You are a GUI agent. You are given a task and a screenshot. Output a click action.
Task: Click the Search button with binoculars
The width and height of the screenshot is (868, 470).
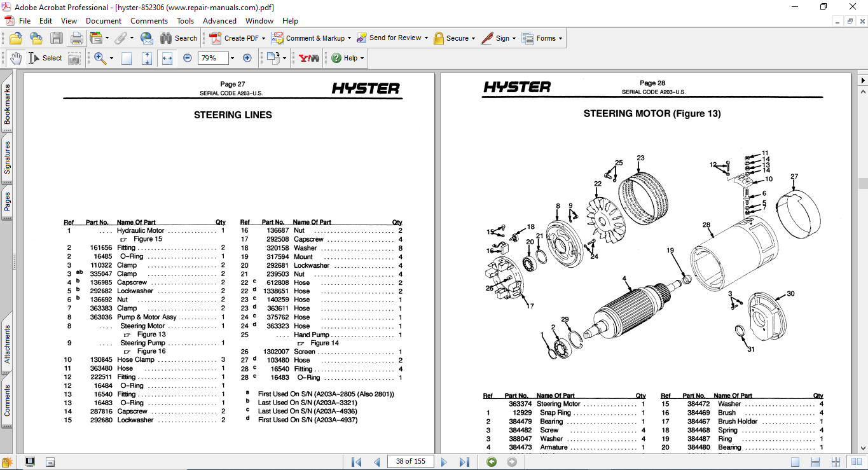179,38
